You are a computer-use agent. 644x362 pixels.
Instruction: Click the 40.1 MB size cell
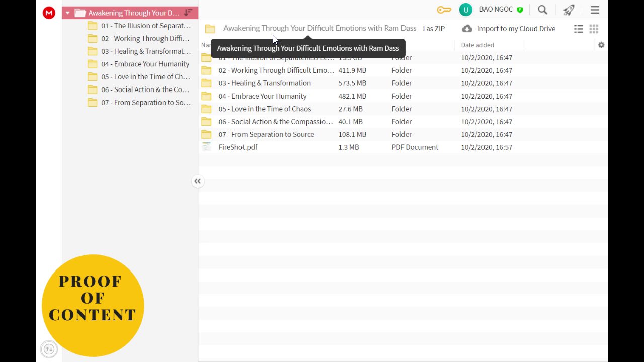[x=350, y=122]
